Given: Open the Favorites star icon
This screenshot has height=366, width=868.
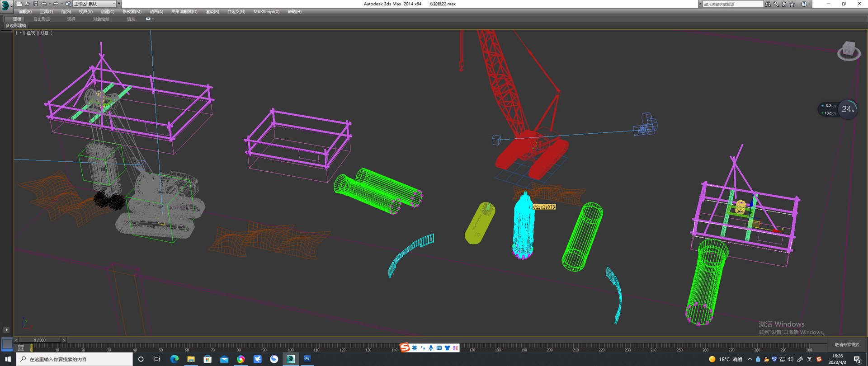Looking at the screenshot, I should pyautogui.click(x=792, y=4).
